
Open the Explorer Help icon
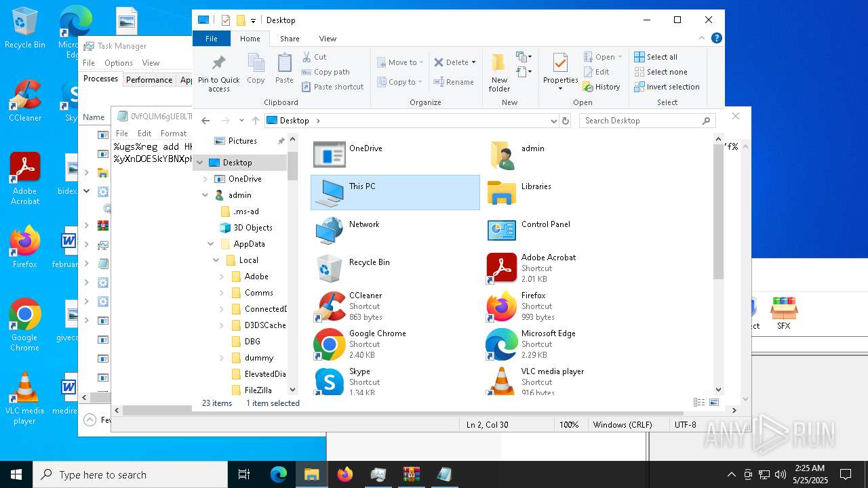[717, 39]
